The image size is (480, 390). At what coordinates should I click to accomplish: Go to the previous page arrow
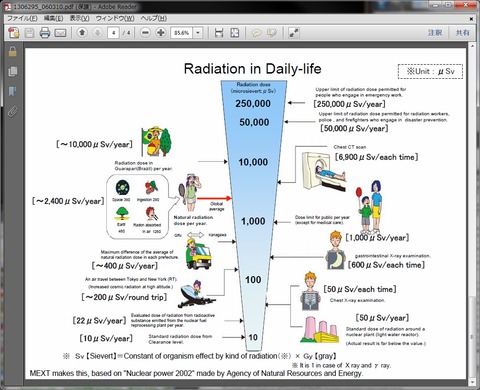[x=82, y=32]
